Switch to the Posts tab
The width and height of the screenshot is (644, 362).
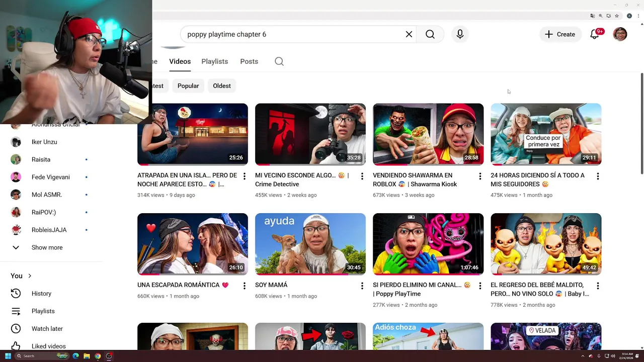coord(249,61)
